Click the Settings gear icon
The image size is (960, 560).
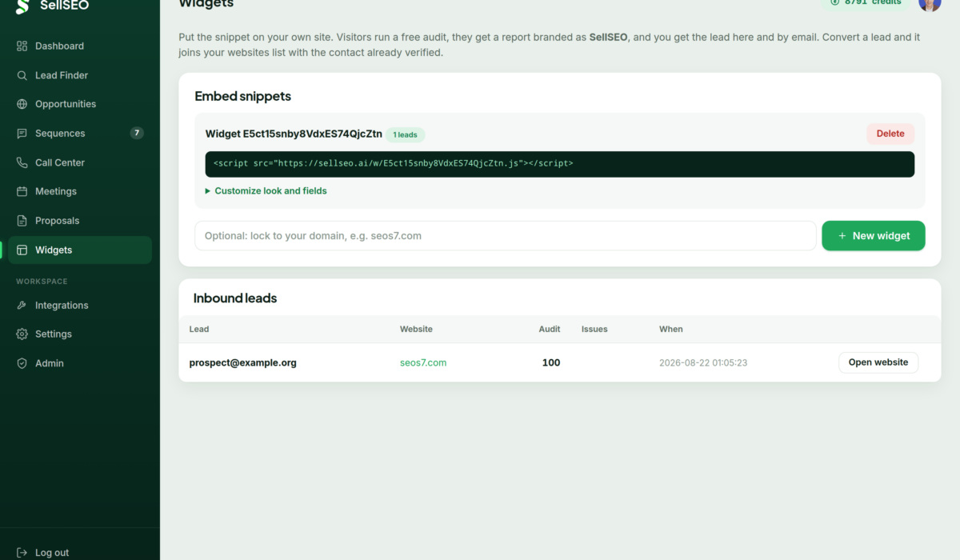coord(22,334)
